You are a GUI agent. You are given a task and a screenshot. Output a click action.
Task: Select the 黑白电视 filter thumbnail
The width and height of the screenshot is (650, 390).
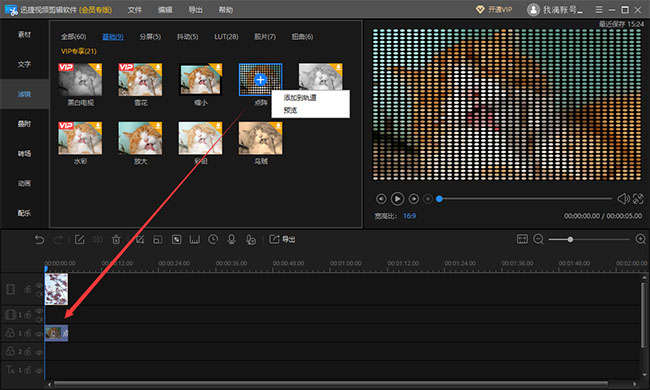point(80,79)
